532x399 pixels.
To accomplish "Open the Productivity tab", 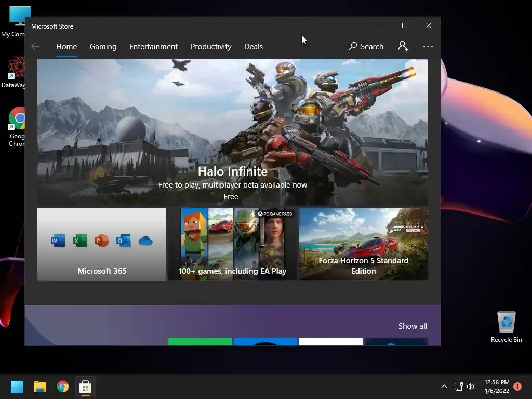I will tap(211, 46).
